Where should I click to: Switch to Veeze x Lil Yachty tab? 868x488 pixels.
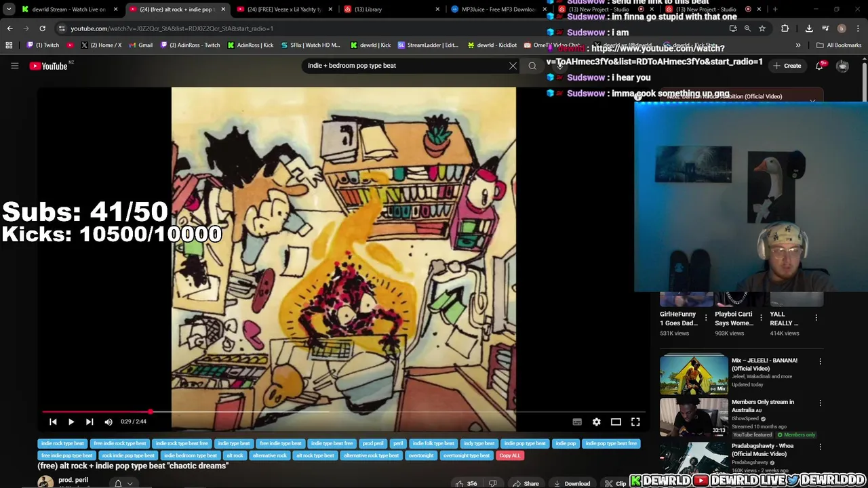285,9
